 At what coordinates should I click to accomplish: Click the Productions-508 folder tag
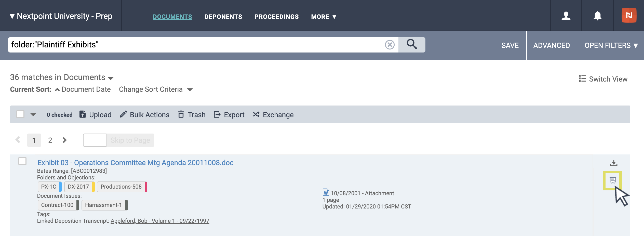(122, 187)
